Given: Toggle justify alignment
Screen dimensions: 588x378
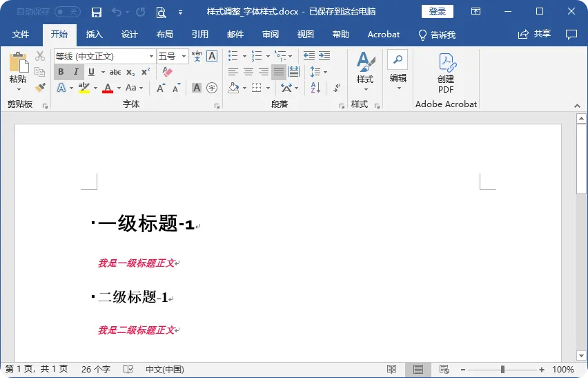Looking at the screenshot, I should pos(279,72).
